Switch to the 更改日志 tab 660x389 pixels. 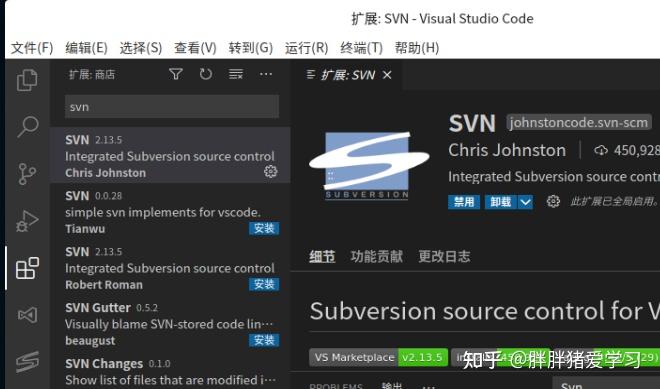[444, 256]
